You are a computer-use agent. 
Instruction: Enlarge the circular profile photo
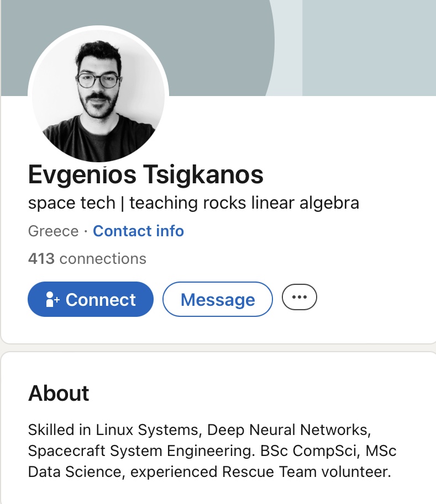(98, 95)
